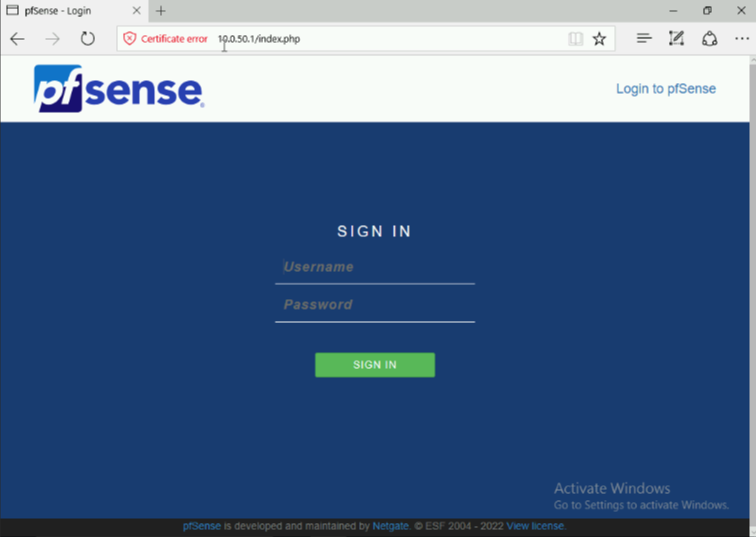Open a new browser tab
Image resolution: width=756 pixels, height=537 pixels.
pyautogui.click(x=161, y=11)
